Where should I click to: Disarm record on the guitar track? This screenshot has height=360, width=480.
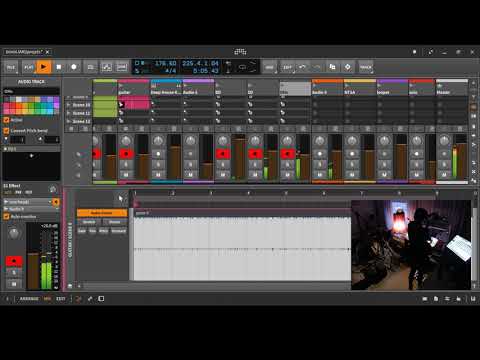tap(126, 154)
